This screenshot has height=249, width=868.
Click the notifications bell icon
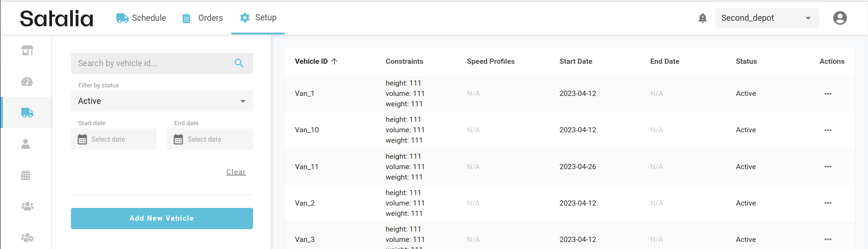point(702,18)
